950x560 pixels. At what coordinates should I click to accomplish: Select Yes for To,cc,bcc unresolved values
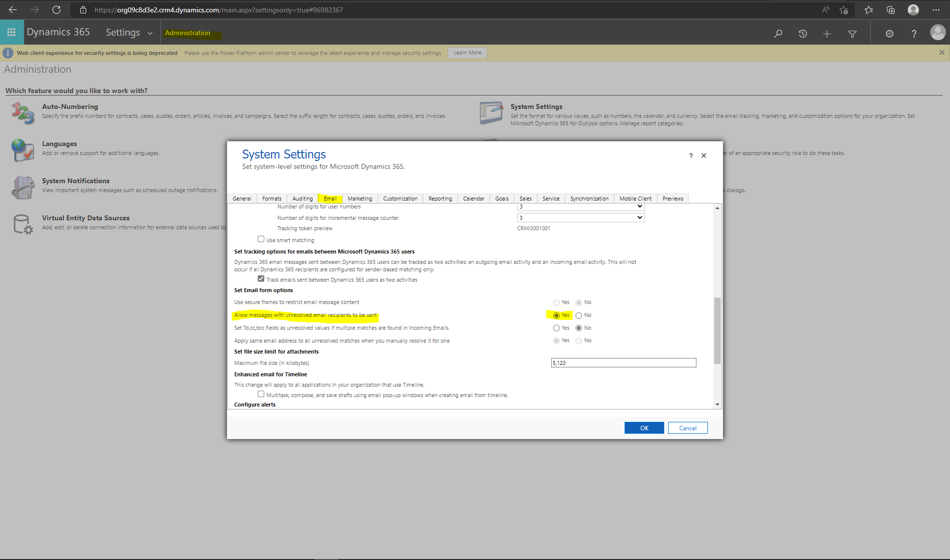(556, 328)
